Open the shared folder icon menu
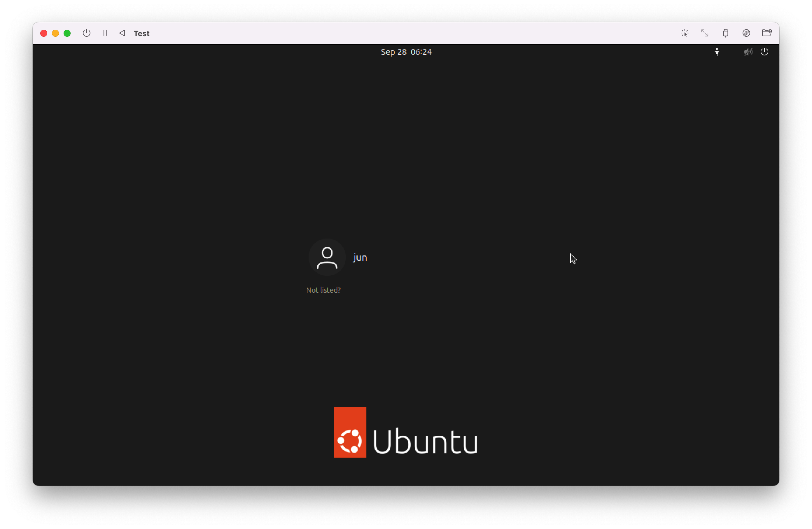This screenshot has height=529, width=812. [x=766, y=33]
